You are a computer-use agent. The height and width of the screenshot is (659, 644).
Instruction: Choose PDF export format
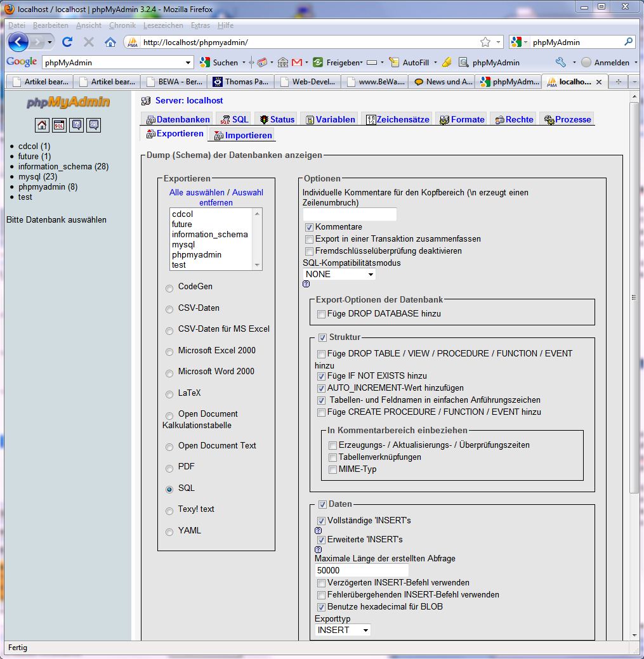[x=169, y=469]
